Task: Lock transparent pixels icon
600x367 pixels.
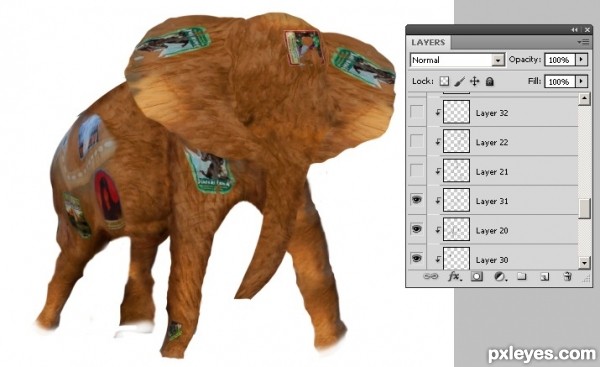Action: (x=444, y=81)
